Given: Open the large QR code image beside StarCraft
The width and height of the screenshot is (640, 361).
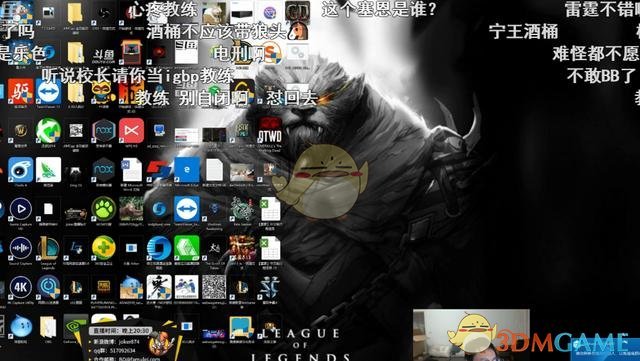Looking at the screenshot, I should [214, 287].
